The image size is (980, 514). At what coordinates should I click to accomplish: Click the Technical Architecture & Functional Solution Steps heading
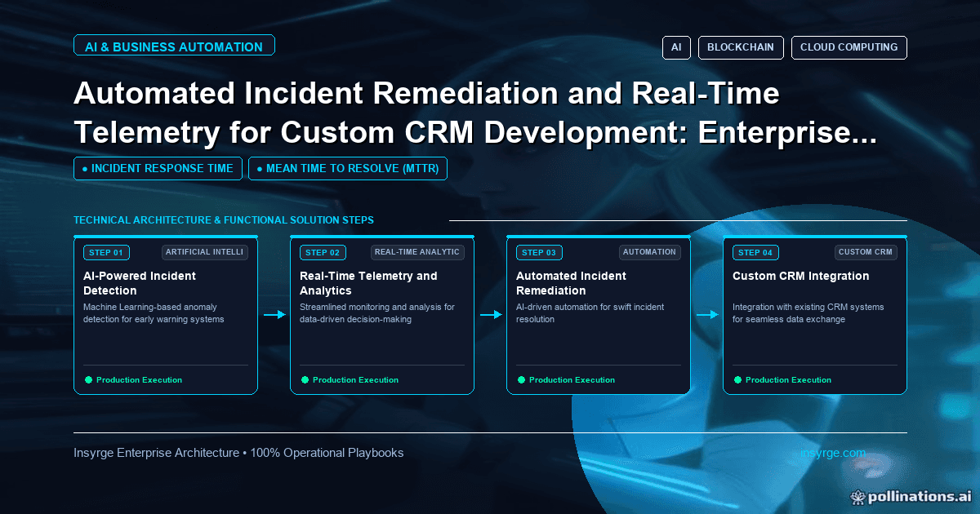pyautogui.click(x=224, y=220)
